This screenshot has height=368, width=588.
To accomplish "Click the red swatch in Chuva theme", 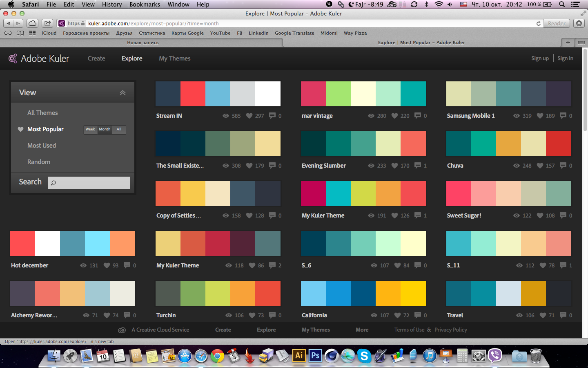I will coord(559,144).
